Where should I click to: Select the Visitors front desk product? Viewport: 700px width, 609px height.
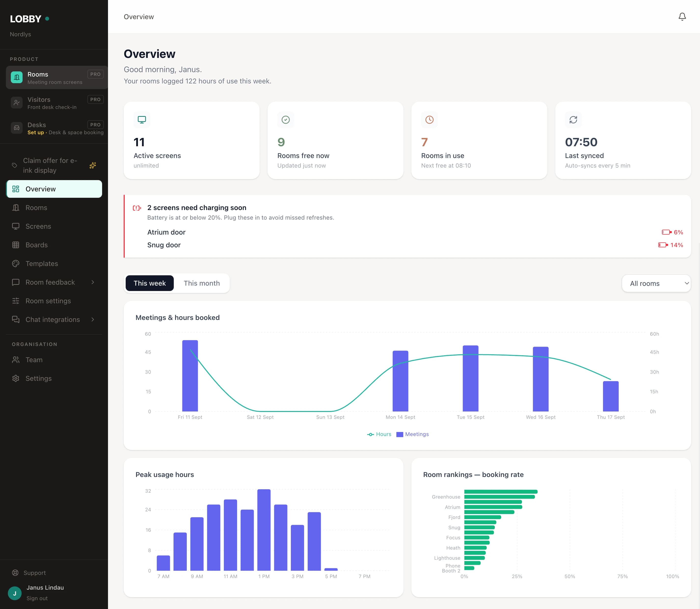pyautogui.click(x=57, y=103)
